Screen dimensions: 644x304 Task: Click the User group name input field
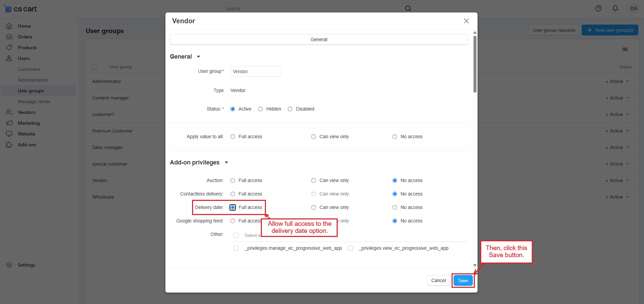click(255, 71)
